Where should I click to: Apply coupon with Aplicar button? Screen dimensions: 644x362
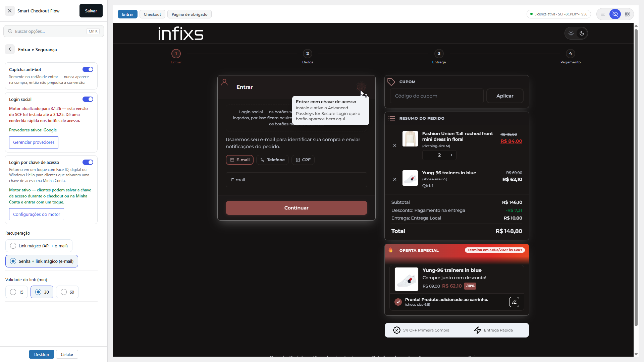[505, 96]
